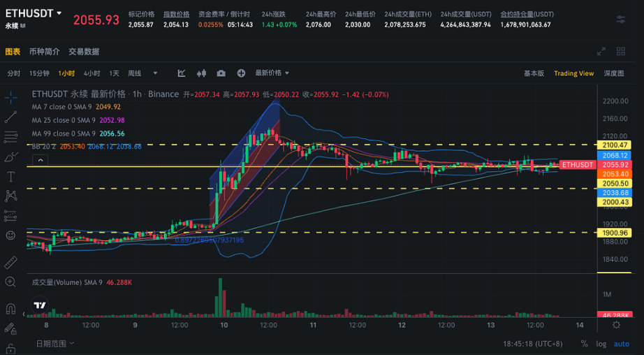Open the ruler measure tool
This screenshot has width=644, height=355.
click(10, 262)
